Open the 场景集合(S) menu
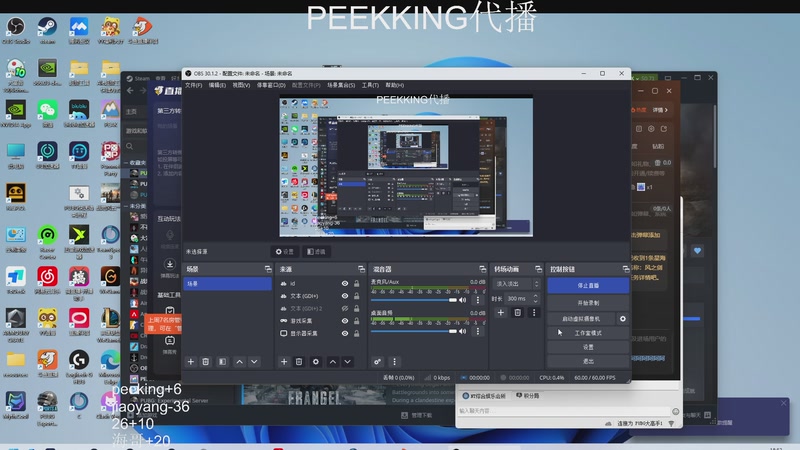800x450 pixels. pos(341,85)
